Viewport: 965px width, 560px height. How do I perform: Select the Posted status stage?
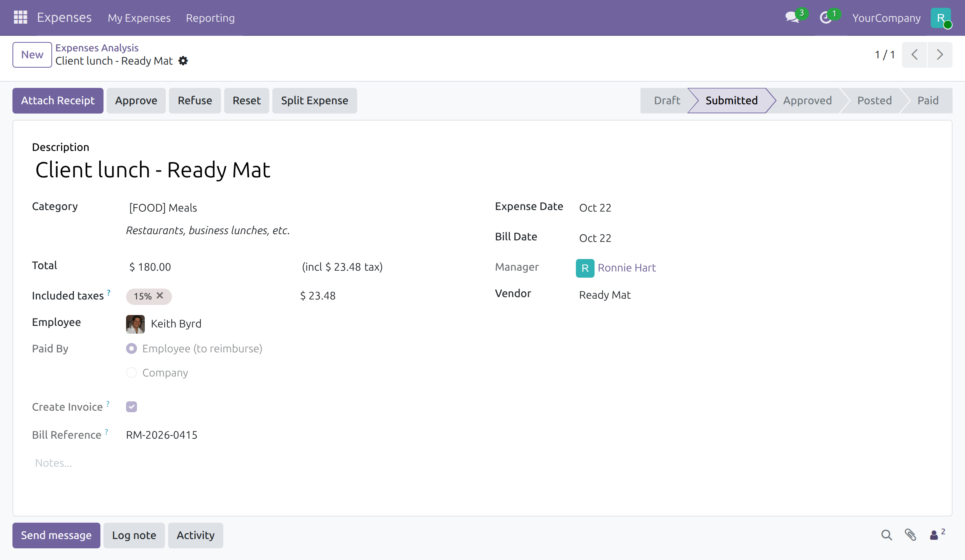coord(874,100)
